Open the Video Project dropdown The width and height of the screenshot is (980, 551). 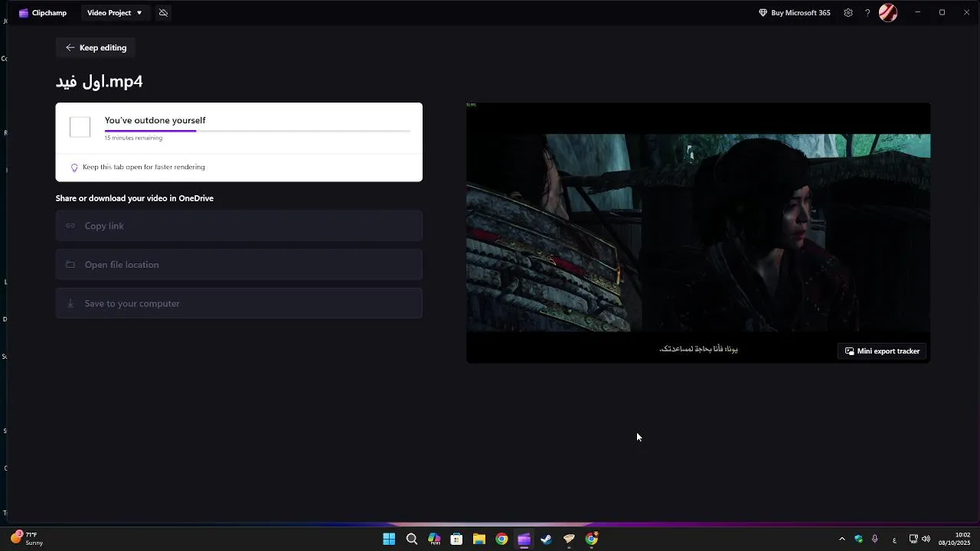coord(114,13)
